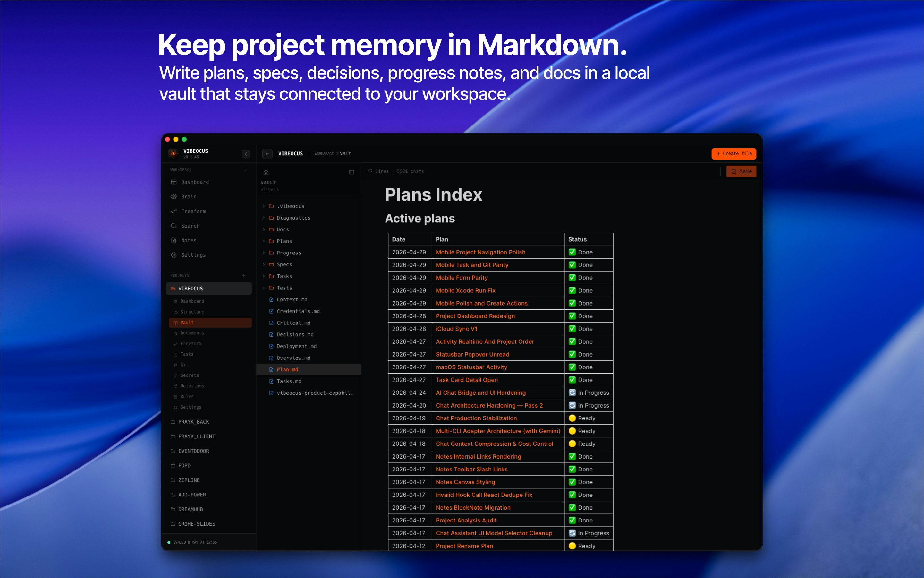
Task: Open the ZIPLINE project
Action: 209,480
